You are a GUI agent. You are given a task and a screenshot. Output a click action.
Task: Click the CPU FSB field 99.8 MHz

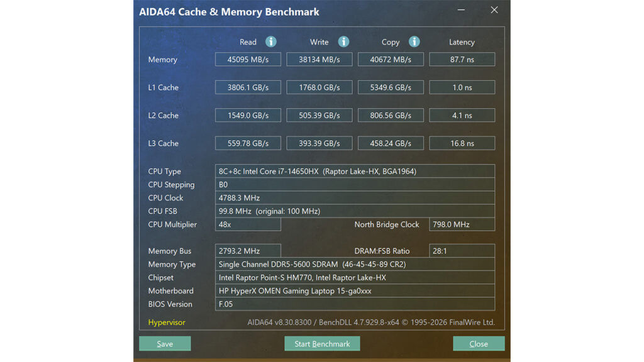tap(355, 211)
